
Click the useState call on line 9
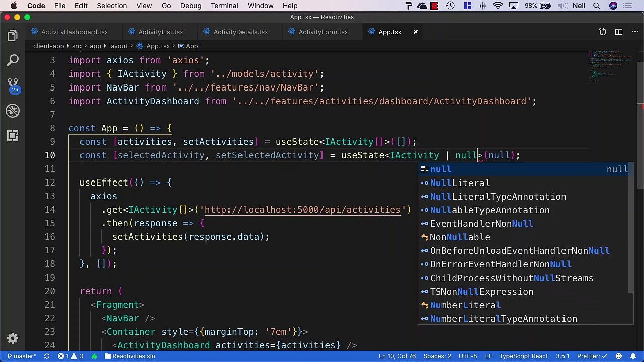[x=297, y=142]
